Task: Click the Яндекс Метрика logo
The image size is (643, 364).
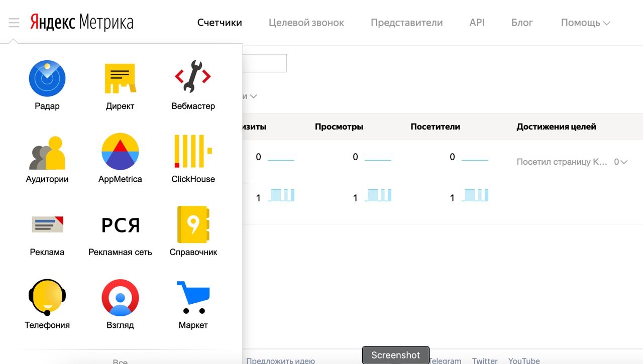Action: (82, 22)
